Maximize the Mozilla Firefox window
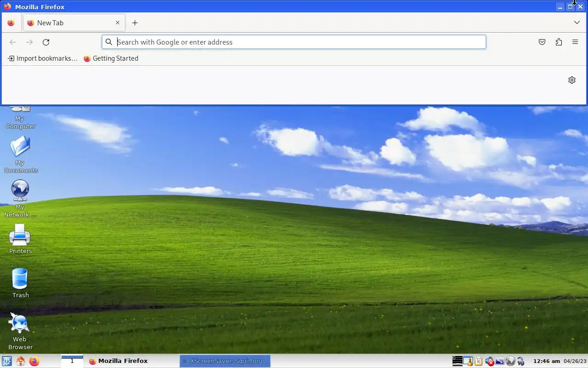This screenshot has width=588, height=368. [570, 7]
